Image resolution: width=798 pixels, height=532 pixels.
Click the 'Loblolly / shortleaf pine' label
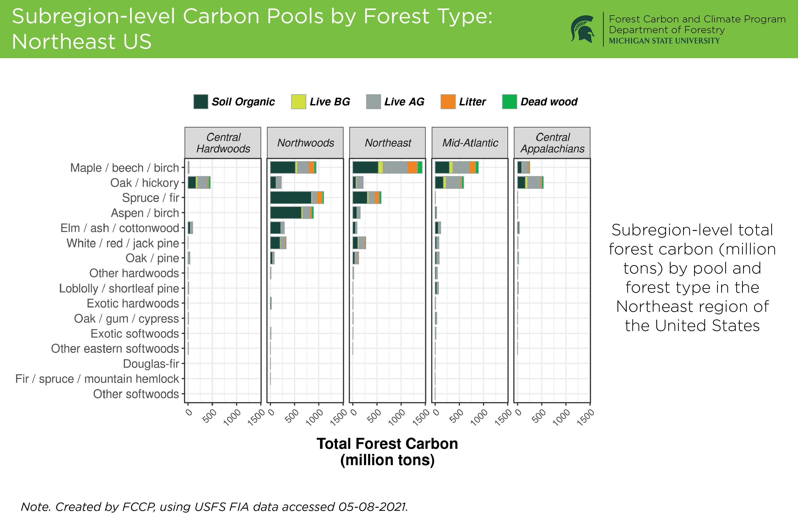(119, 288)
